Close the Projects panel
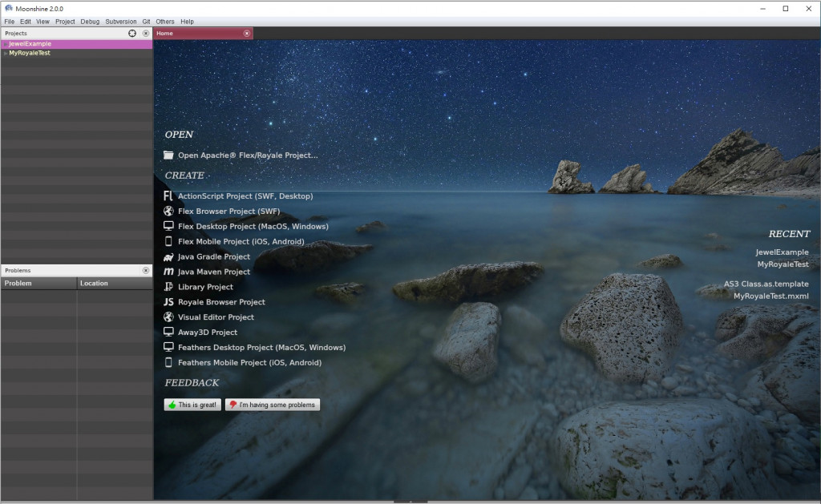Image resolution: width=821 pixels, height=504 pixels. pos(146,33)
